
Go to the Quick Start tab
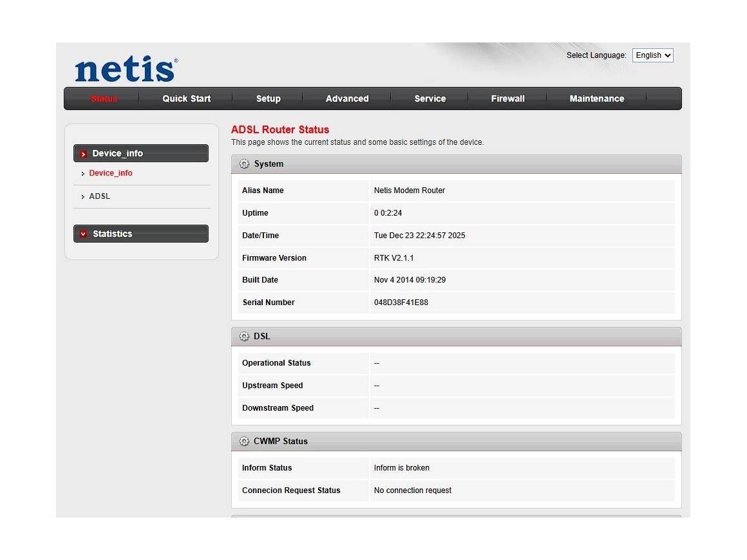(x=186, y=98)
